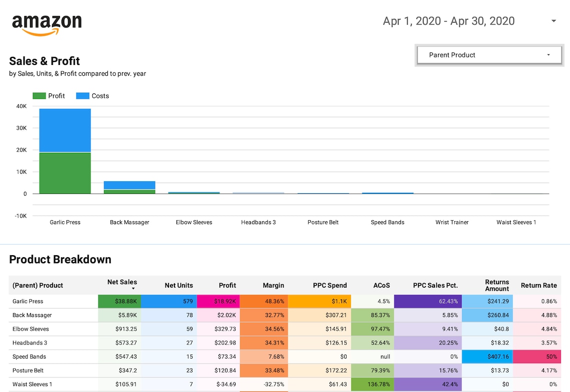The image size is (570, 392).
Task: Toggle the green Profit legend swatch
Action: pyautogui.click(x=39, y=95)
